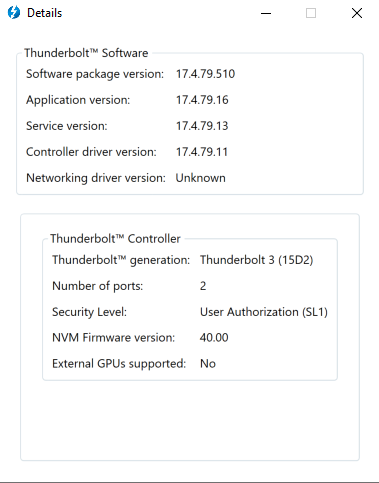Image resolution: width=379 pixels, height=483 pixels.
Task: Click the Service version value 17.4.79.13
Action: tap(202, 126)
